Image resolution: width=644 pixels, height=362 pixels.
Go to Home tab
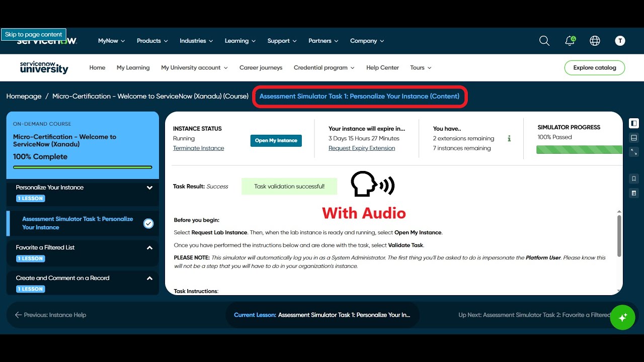pos(97,67)
